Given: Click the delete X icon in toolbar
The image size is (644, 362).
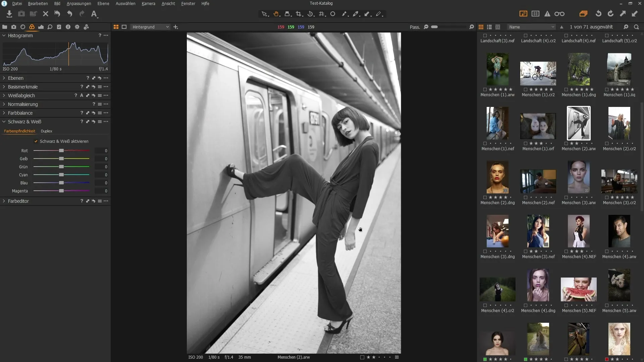Looking at the screenshot, I should (46, 14).
